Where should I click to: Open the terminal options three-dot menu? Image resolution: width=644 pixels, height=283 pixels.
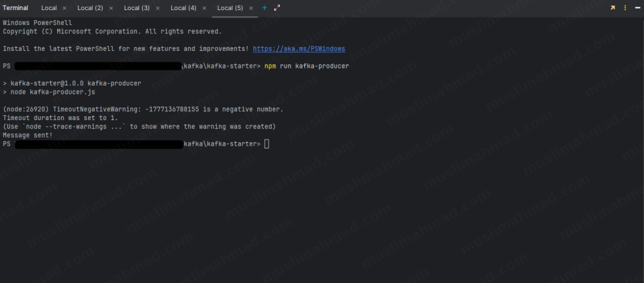(x=625, y=8)
